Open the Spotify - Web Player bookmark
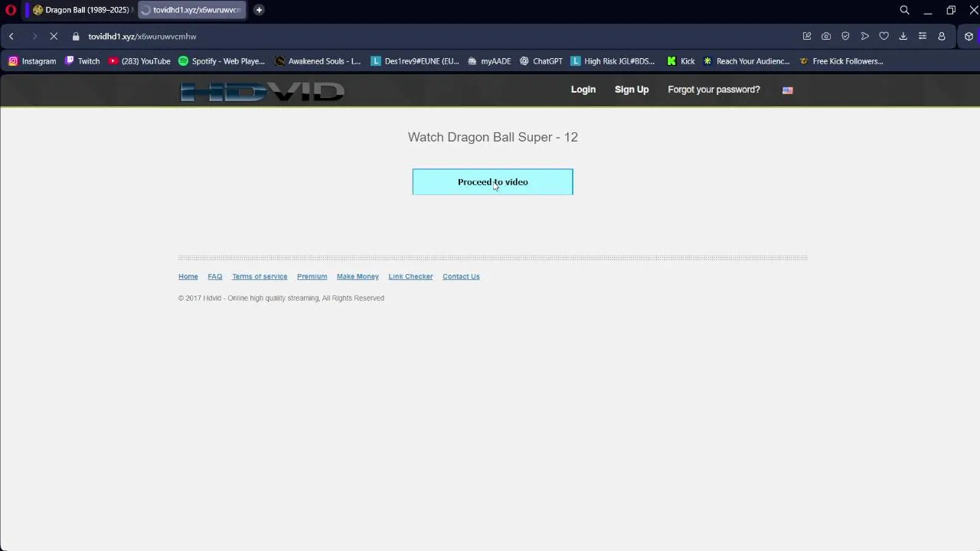 (221, 61)
